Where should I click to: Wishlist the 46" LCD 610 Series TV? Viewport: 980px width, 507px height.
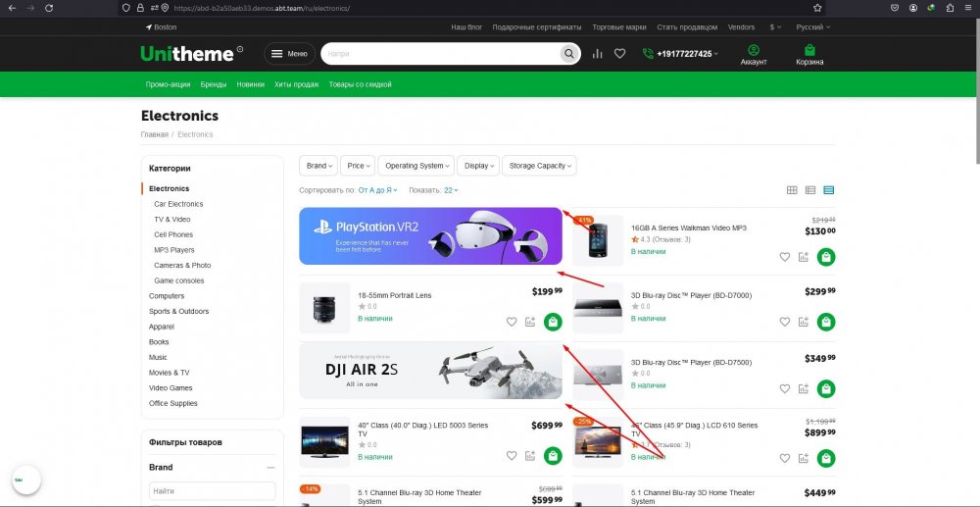click(785, 458)
